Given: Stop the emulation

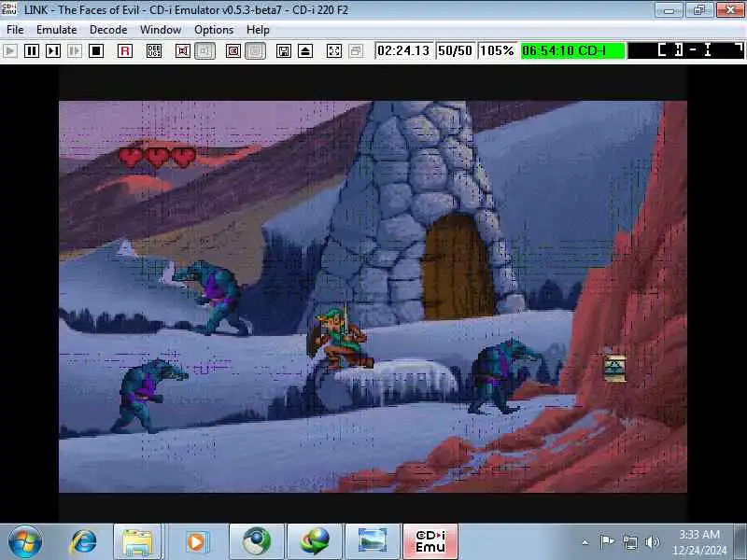Looking at the screenshot, I should click(x=96, y=51).
